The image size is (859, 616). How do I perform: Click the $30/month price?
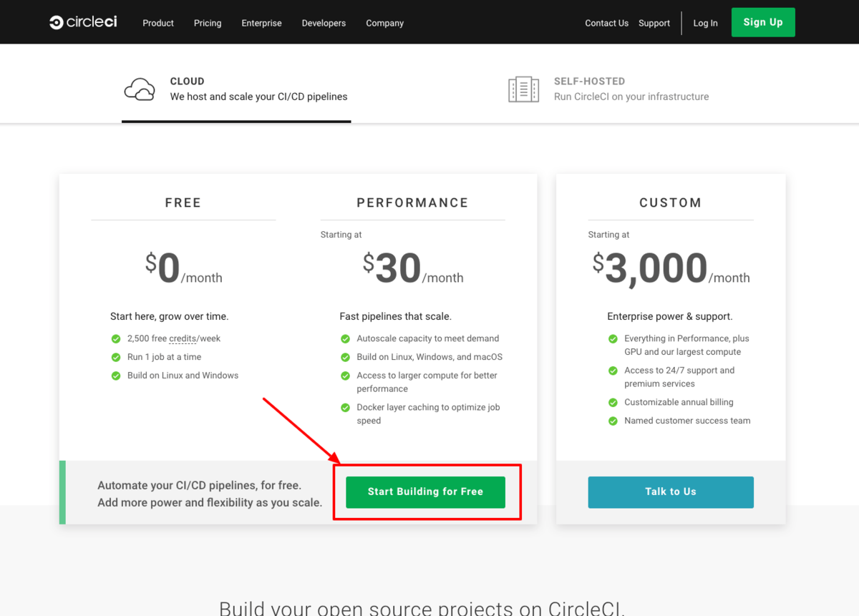pyautogui.click(x=412, y=269)
